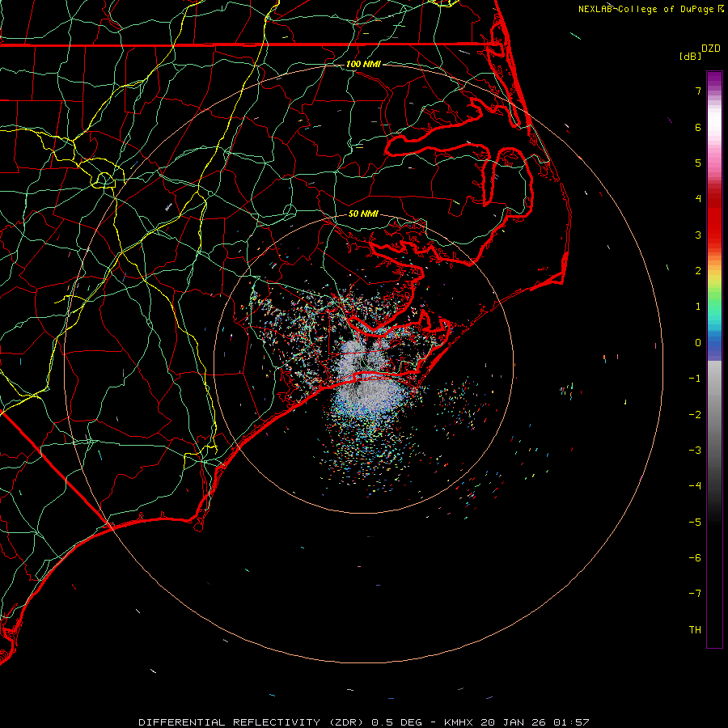Click the 50 NMI range ring label
Viewport: 728px width, 728px height.
363,214
